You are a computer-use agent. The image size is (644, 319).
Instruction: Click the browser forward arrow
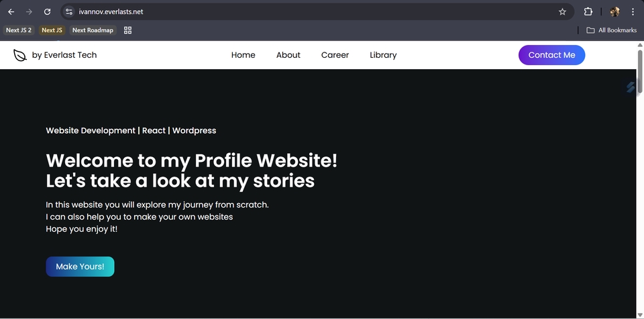coord(29,12)
